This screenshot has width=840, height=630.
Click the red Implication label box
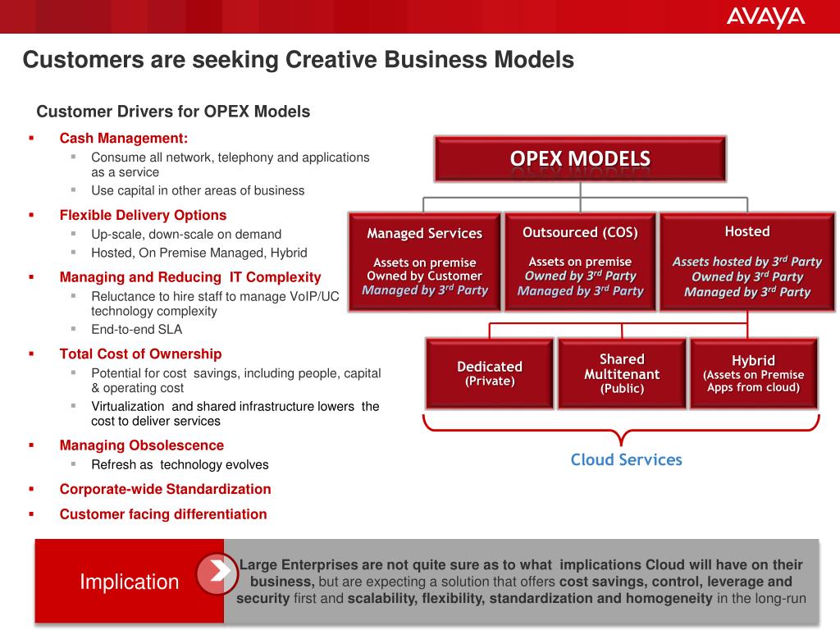coord(129,582)
